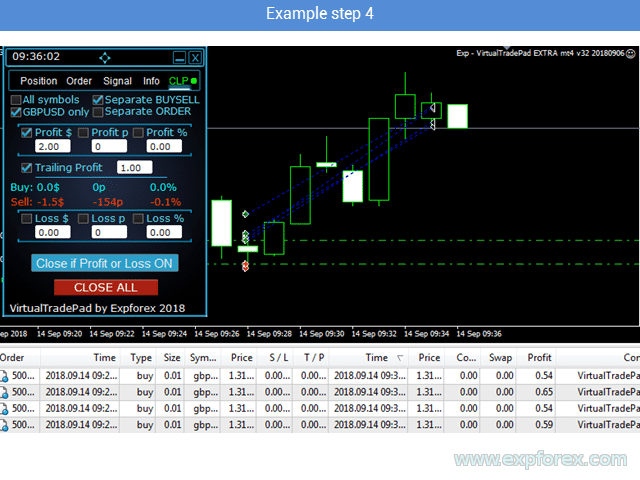The width and height of the screenshot is (640, 480).
Task: Click the Buy: 0.0$ text
Action: pyautogui.click(x=35, y=187)
